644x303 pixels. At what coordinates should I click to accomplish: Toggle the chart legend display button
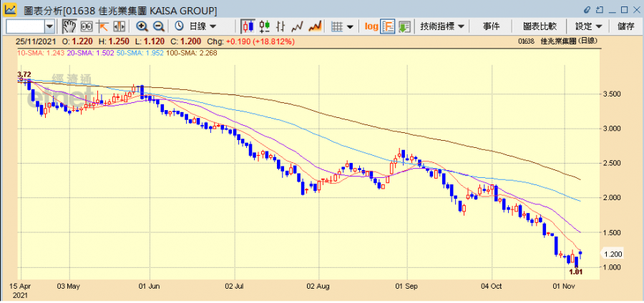(x=388, y=26)
